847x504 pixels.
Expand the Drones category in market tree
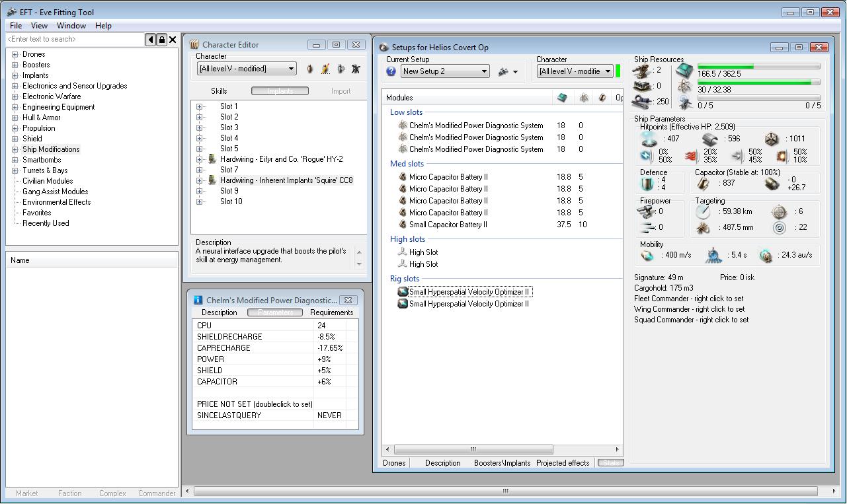15,54
